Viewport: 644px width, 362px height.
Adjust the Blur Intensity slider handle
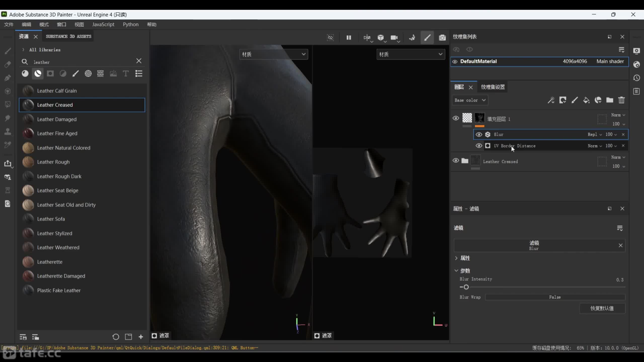click(466, 287)
